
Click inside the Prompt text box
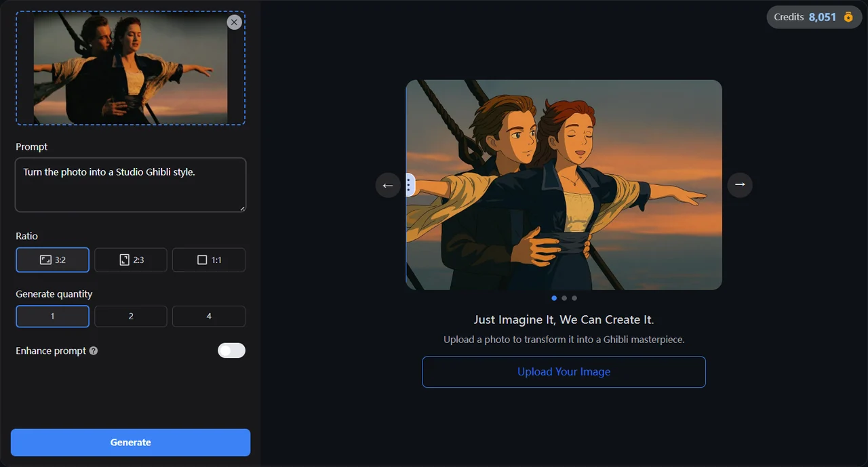point(130,184)
